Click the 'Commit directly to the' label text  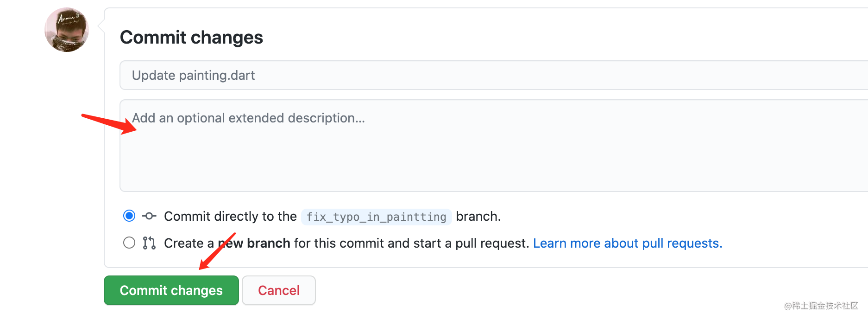pyautogui.click(x=230, y=216)
